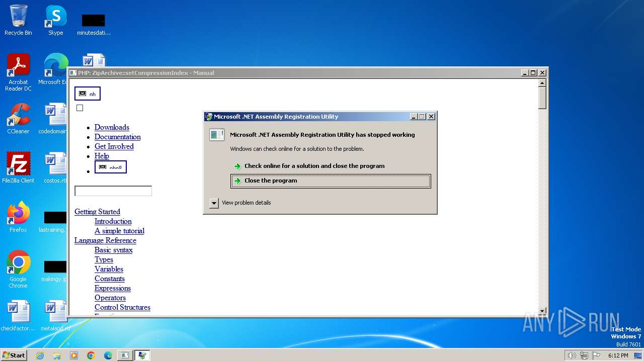Open the Recycle Bin desktop icon
The image size is (644, 362).
tap(18, 20)
